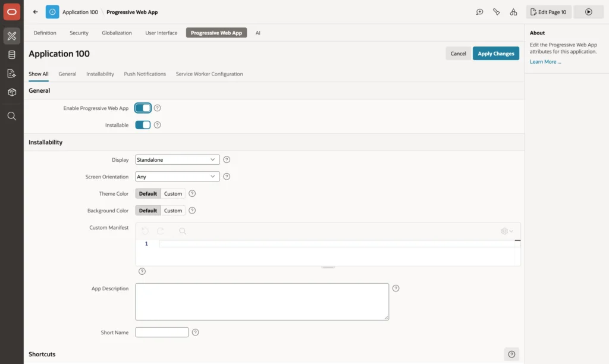Select the Push Notifications sub-tab
This screenshot has height=364, width=609.
coord(145,74)
